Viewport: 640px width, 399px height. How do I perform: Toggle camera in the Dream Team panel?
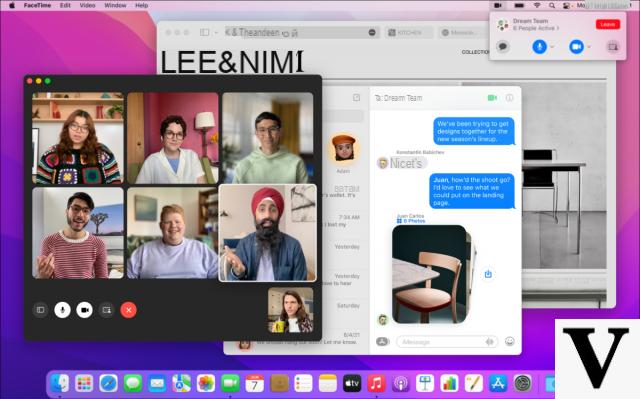576,47
